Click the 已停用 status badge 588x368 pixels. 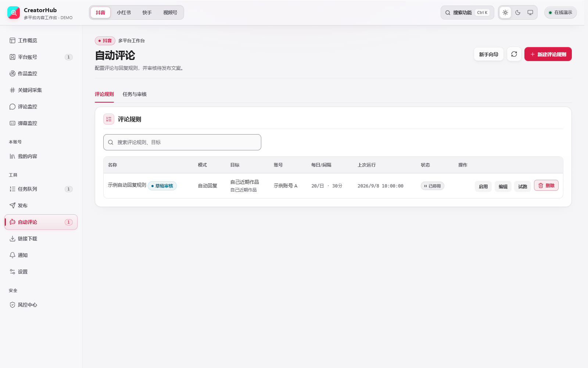tap(433, 186)
